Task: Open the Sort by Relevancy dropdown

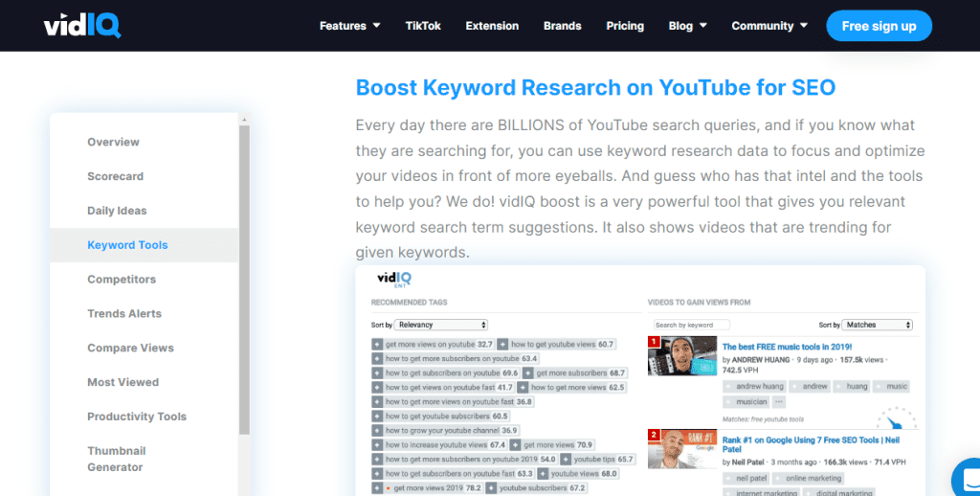Action: (x=440, y=326)
